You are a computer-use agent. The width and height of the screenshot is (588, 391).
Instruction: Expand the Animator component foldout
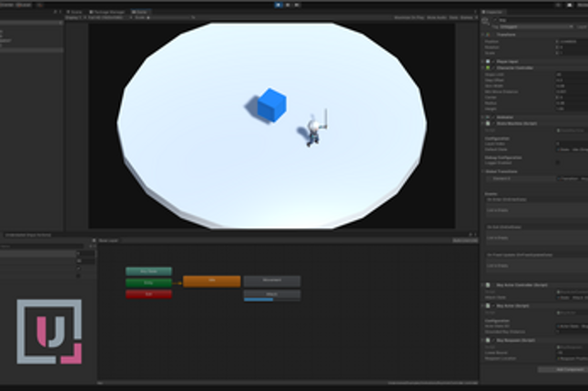tap(482, 117)
